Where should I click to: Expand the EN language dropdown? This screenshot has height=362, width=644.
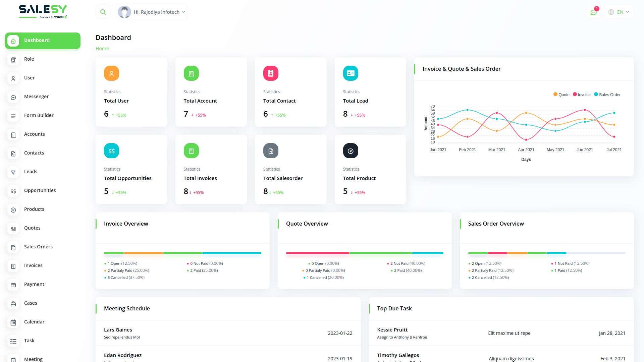click(619, 12)
